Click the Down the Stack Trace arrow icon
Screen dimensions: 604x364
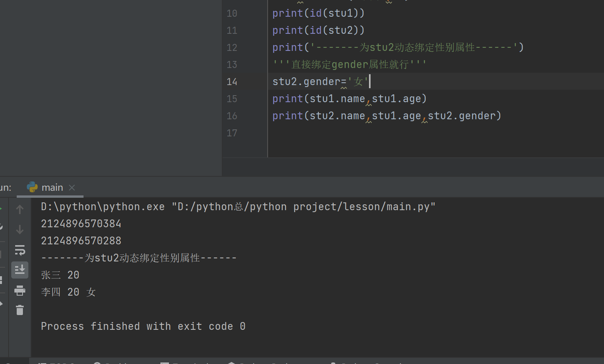(x=20, y=230)
